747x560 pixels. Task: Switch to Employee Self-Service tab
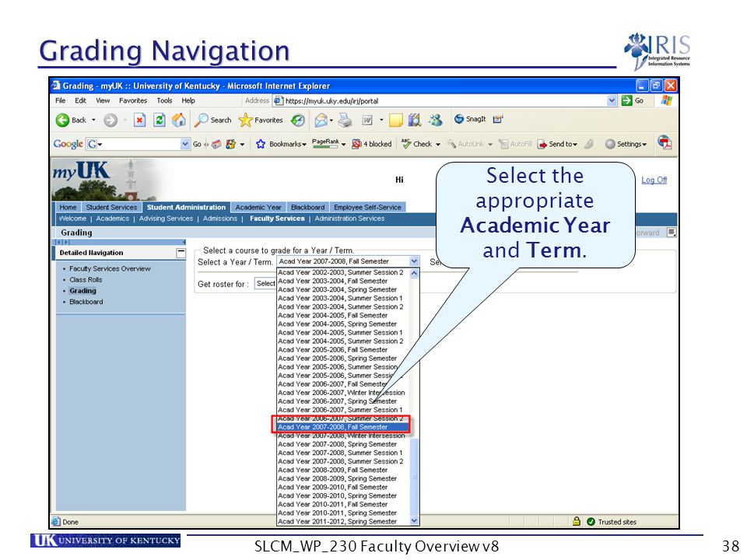(x=367, y=207)
